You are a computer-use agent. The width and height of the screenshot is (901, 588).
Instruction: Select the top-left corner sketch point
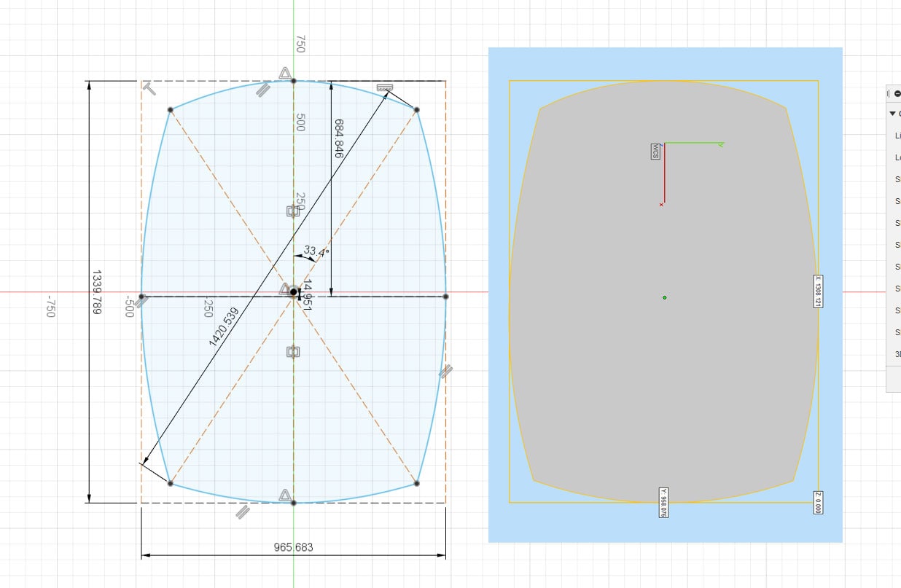pos(171,110)
